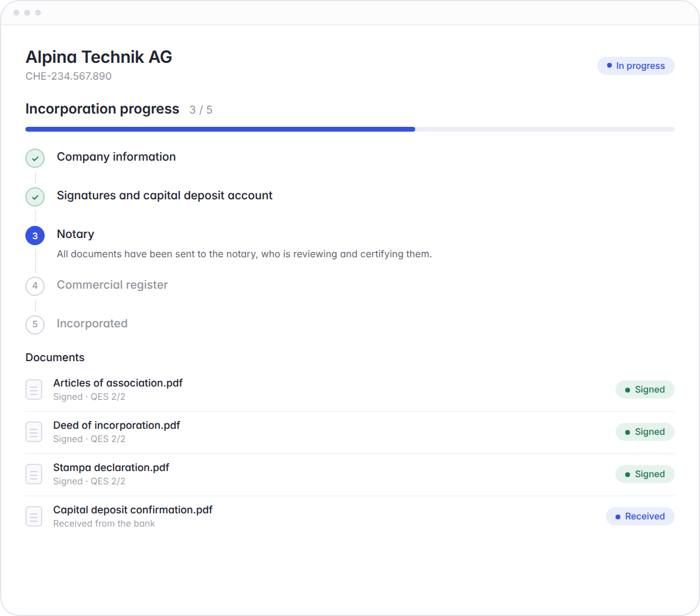Select the Commercial register step label
The width and height of the screenshot is (700, 616).
(x=112, y=285)
